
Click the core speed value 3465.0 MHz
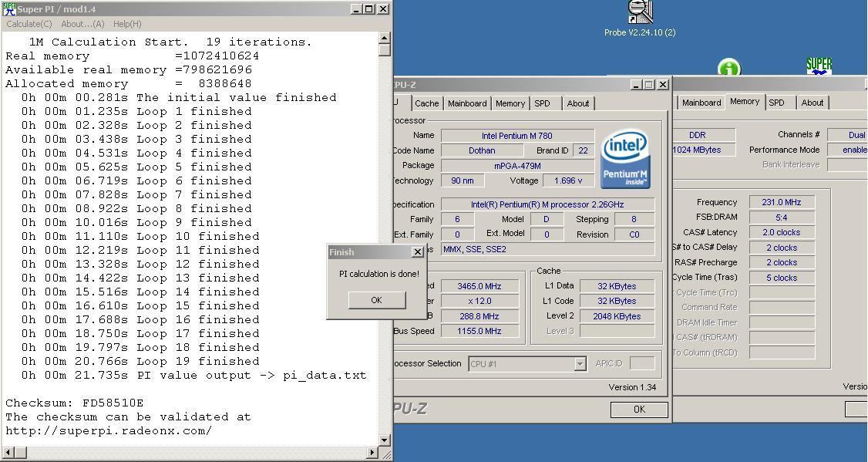pos(479,286)
